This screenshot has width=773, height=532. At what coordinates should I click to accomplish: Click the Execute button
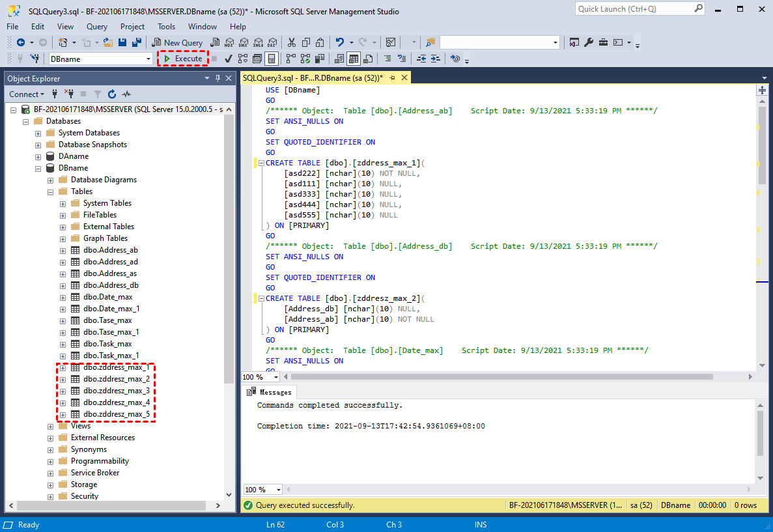pyautogui.click(x=183, y=59)
